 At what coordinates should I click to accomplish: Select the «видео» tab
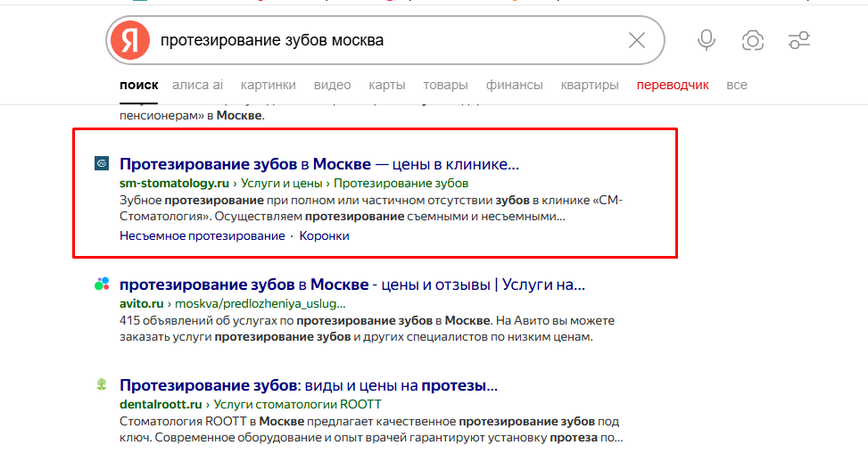pos(332,85)
